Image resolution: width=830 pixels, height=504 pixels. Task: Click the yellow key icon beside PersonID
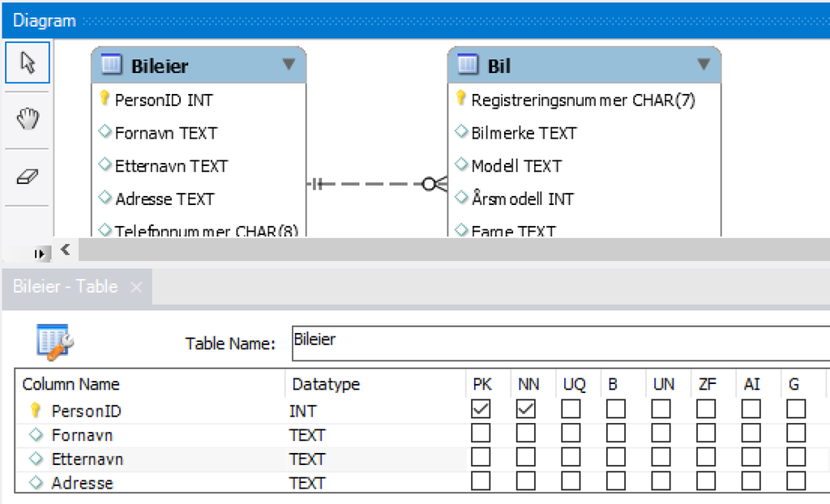tap(103, 100)
